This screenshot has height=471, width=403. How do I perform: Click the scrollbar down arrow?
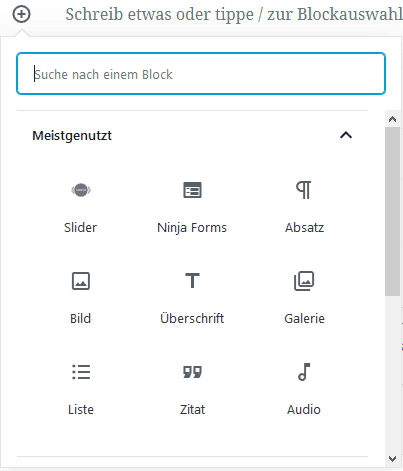pyautogui.click(x=393, y=459)
